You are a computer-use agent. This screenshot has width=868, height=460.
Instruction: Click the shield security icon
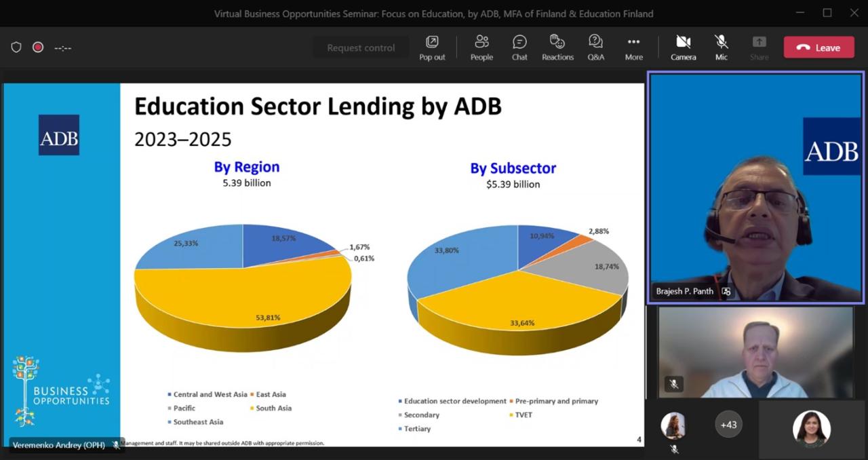[16, 47]
